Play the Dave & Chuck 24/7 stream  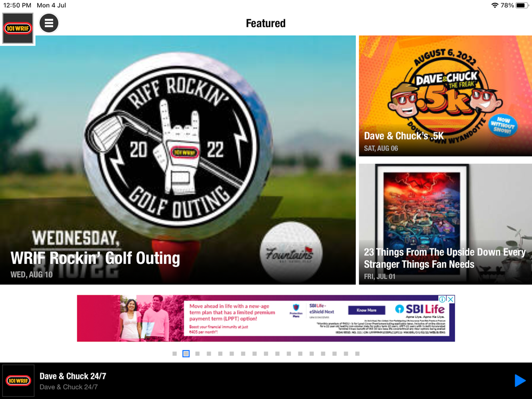click(520, 381)
